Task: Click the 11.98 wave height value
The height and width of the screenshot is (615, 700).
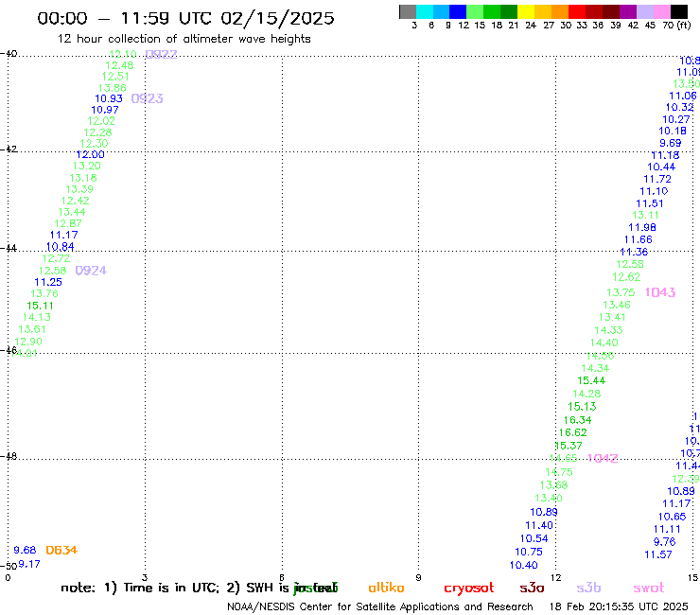Action: tap(642, 227)
